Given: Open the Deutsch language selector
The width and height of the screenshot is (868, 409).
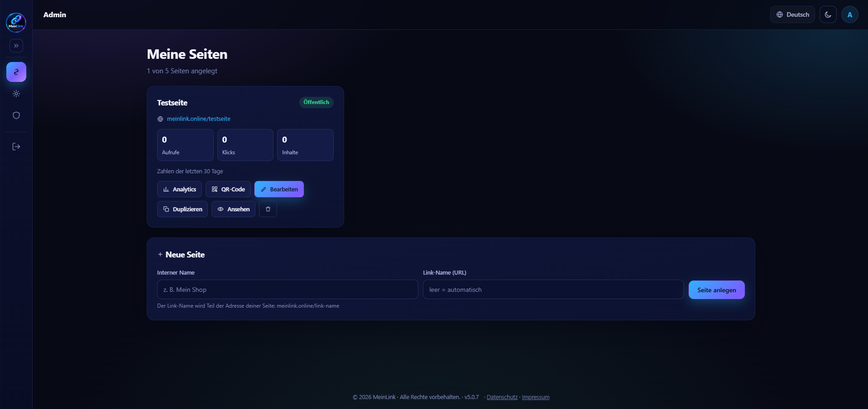Looking at the screenshot, I should click(792, 14).
